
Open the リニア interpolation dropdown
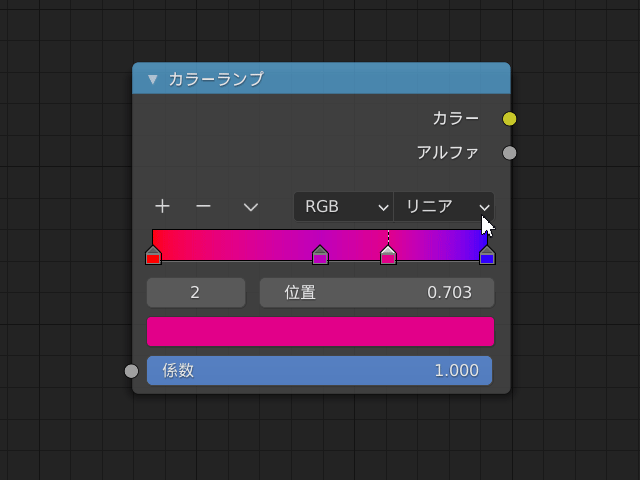click(x=444, y=207)
